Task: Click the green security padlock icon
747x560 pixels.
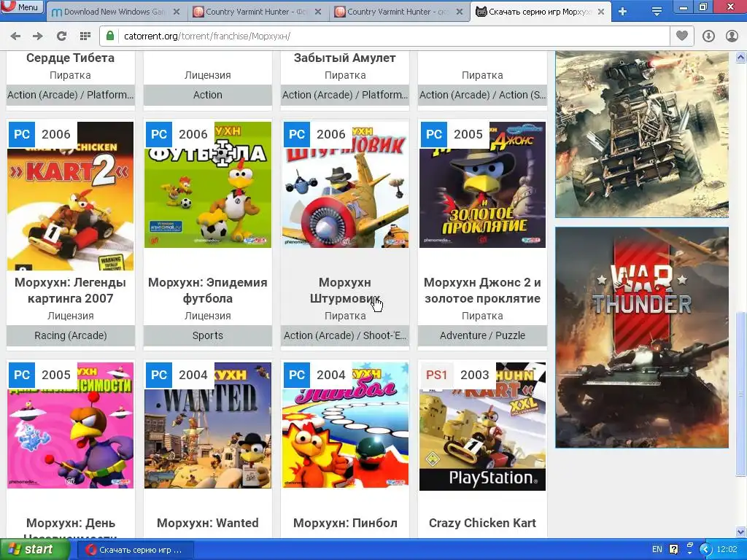Action: click(x=110, y=36)
